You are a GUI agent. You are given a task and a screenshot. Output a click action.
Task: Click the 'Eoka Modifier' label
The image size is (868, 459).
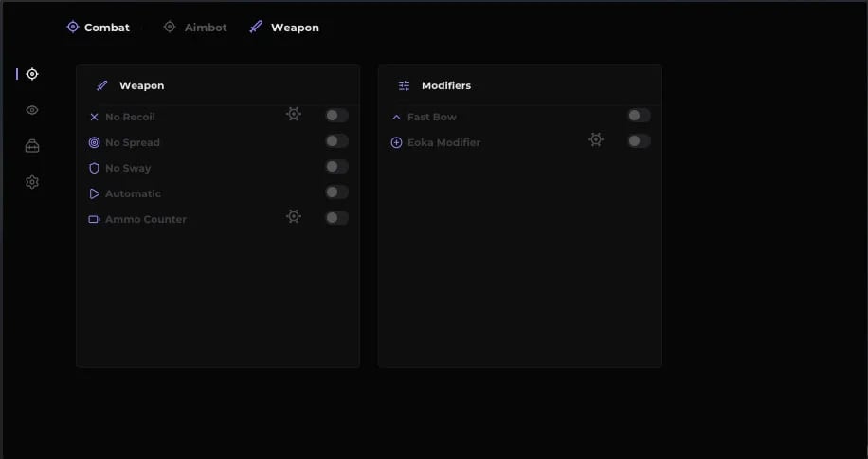click(x=444, y=143)
